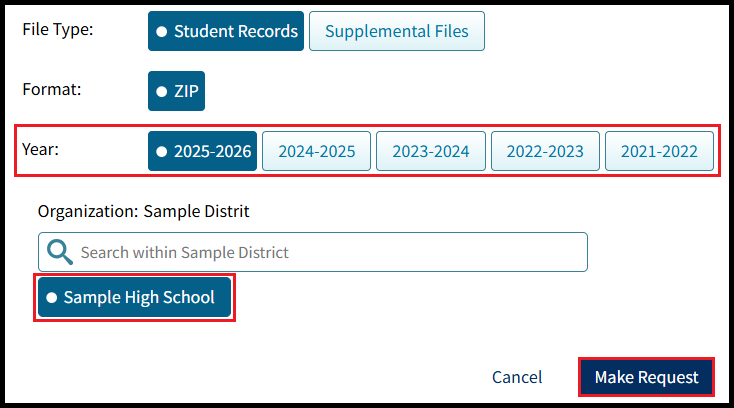Switch year to 2024-2025
Screen dimensions: 734x408
point(316,152)
